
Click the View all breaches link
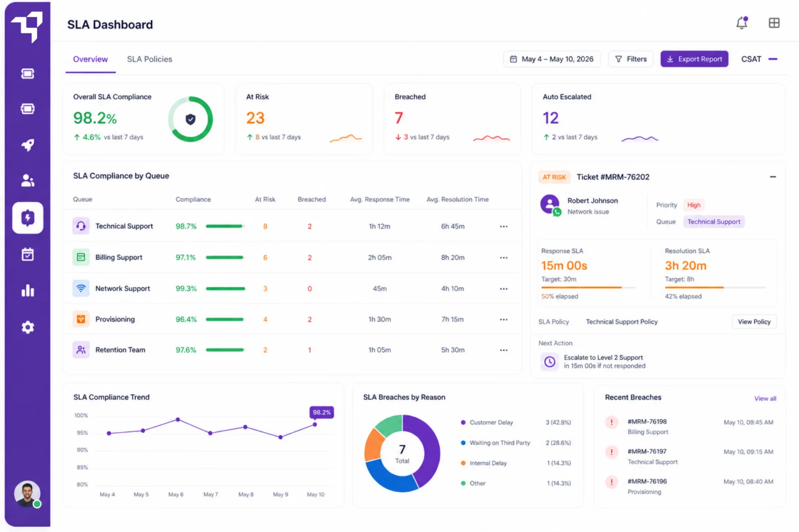click(x=765, y=398)
